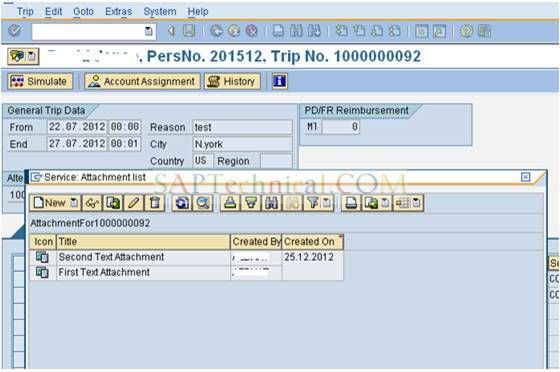Click the Sort Descending icon
Screen dimensions: 560x372
(x=251, y=203)
